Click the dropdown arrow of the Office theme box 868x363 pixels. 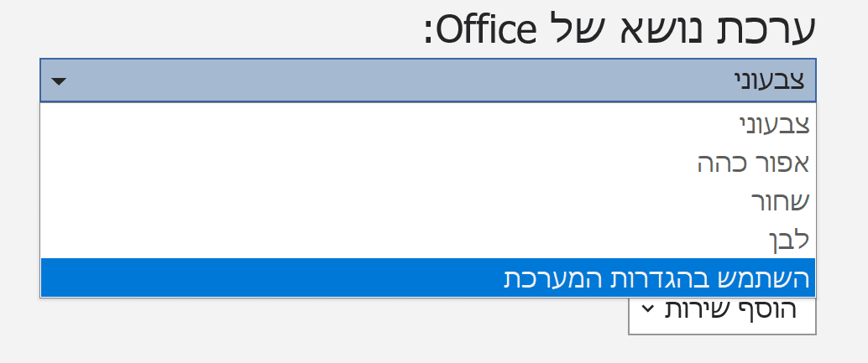point(59,81)
